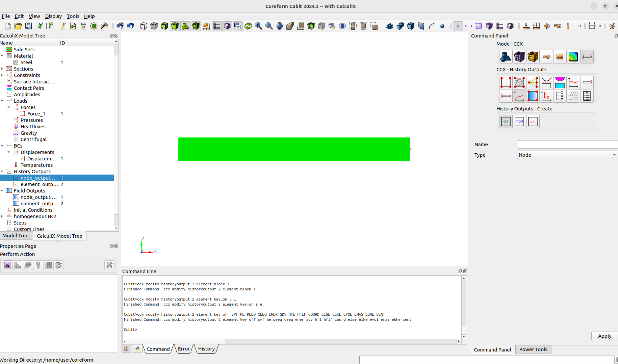Select the Python tab icon below Command Line
Screen dimensions: 618x364
point(137,348)
